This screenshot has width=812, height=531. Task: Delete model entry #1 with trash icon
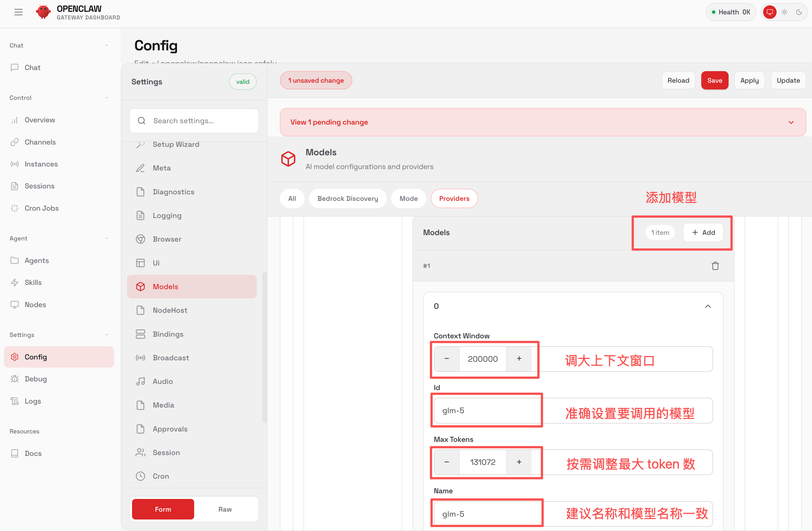[715, 266]
